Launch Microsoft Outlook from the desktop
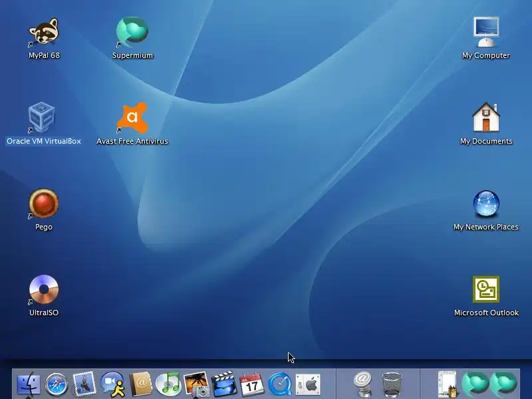 click(486, 289)
